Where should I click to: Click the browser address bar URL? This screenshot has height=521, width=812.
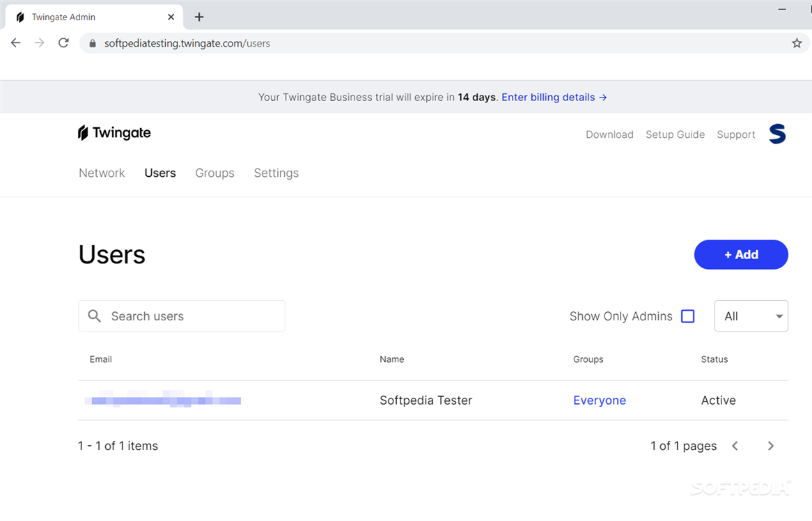pyautogui.click(x=187, y=43)
